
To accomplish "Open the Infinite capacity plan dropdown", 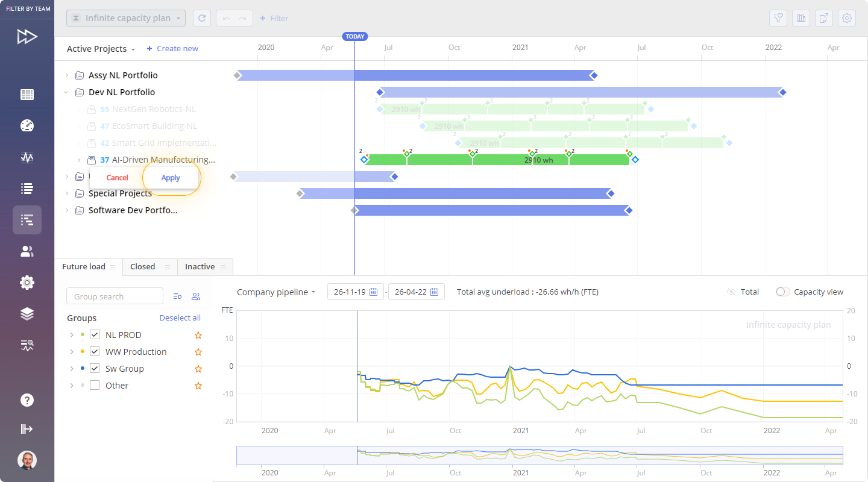I will click(126, 18).
